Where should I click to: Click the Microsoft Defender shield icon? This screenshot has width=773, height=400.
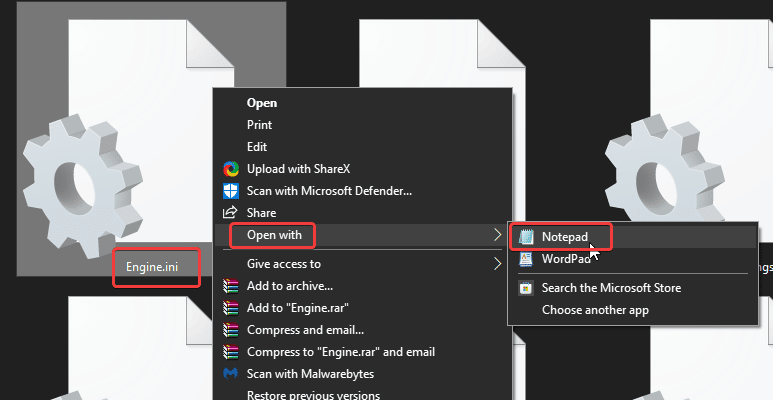[231, 191]
